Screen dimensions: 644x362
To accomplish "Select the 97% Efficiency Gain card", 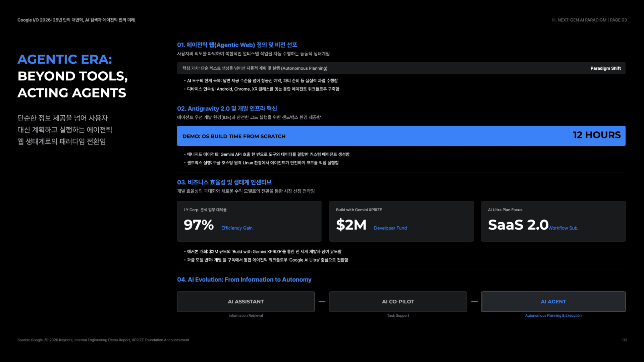I will (249, 221).
